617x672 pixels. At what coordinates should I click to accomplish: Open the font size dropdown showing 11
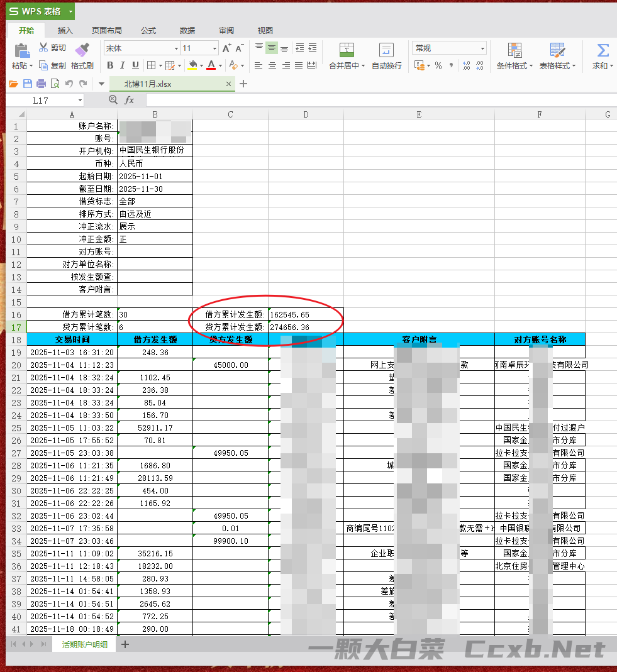click(198, 48)
